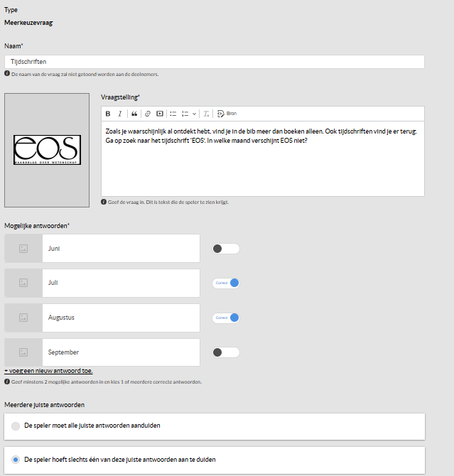Insert a bulleted list
Screen dimensions: 454x476
tap(173, 114)
